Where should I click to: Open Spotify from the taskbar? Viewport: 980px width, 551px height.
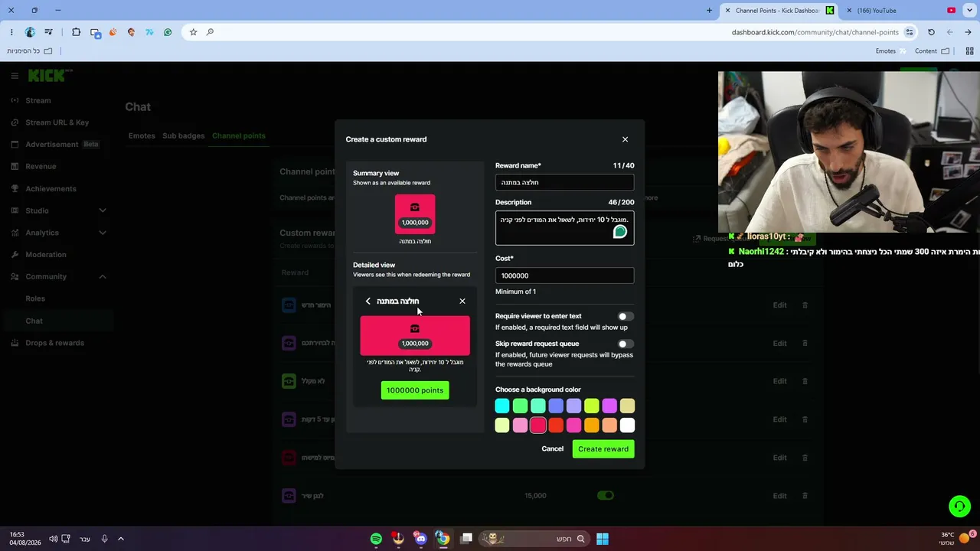376,539
